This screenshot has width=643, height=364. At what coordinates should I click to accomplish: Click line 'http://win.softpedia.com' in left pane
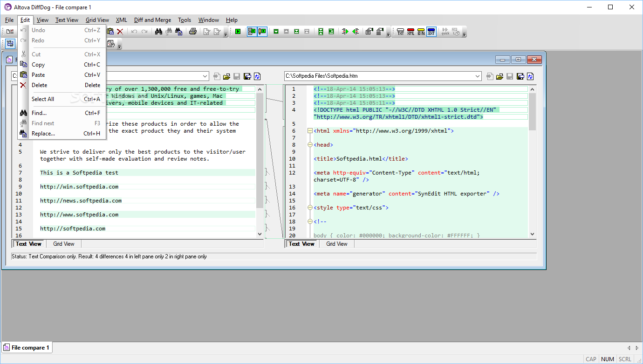[x=79, y=187]
